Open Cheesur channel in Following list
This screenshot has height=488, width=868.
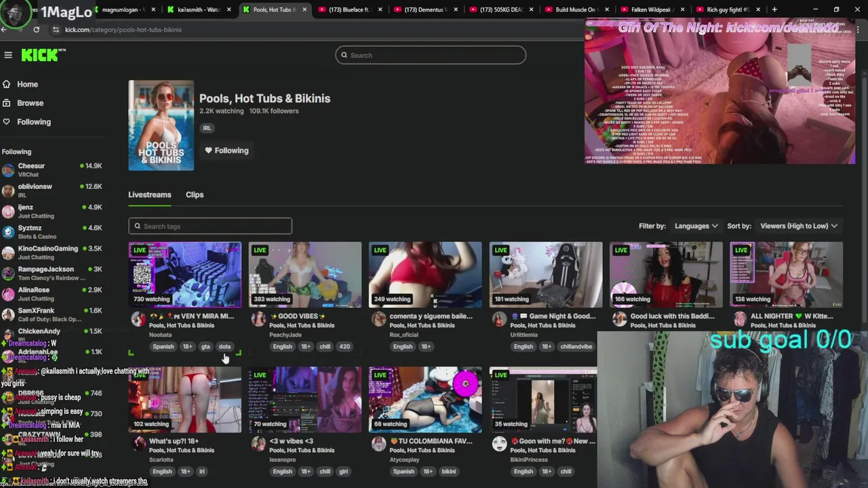click(x=52, y=169)
